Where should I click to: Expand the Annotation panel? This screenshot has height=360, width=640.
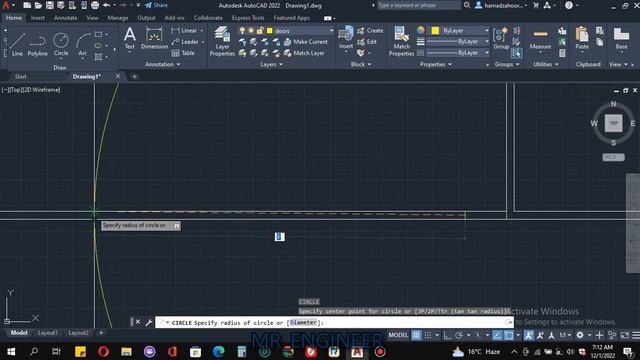pyautogui.click(x=162, y=64)
